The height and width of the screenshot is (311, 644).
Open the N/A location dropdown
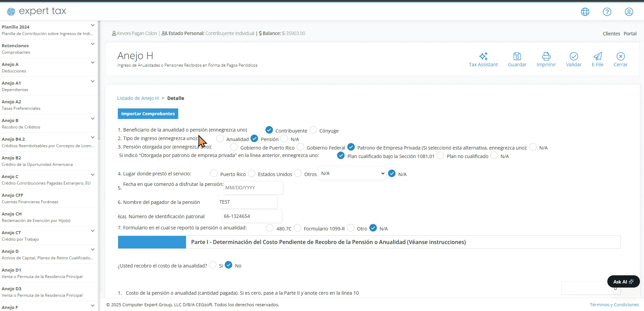coord(352,173)
